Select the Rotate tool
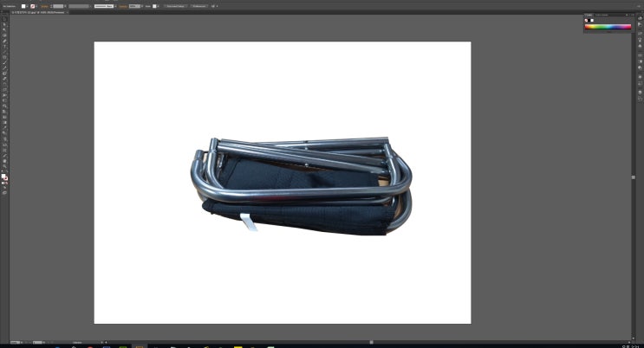 coord(4,85)
